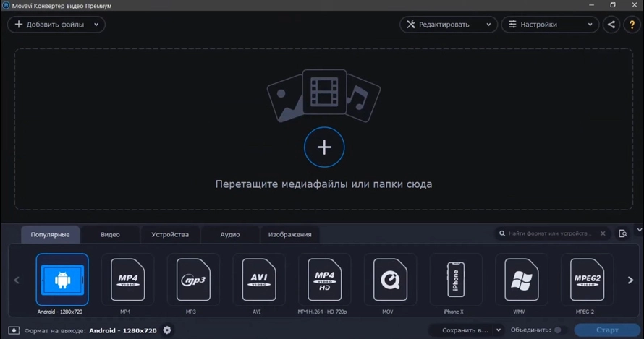Select the WMV Windows format icon
This screenshot has width=644, height=339.
coord(522,280)
